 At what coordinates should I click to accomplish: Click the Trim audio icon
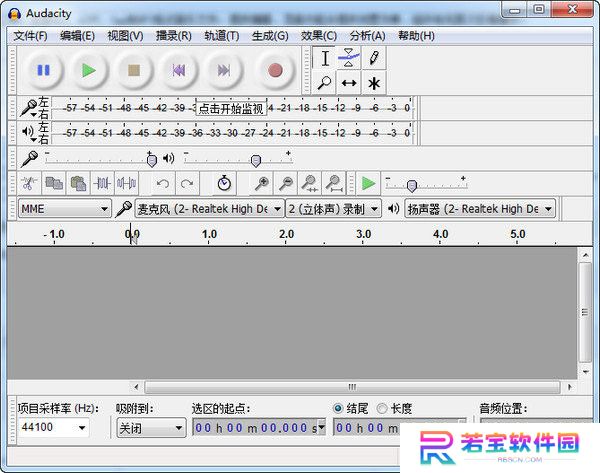(x=103, y=184)
